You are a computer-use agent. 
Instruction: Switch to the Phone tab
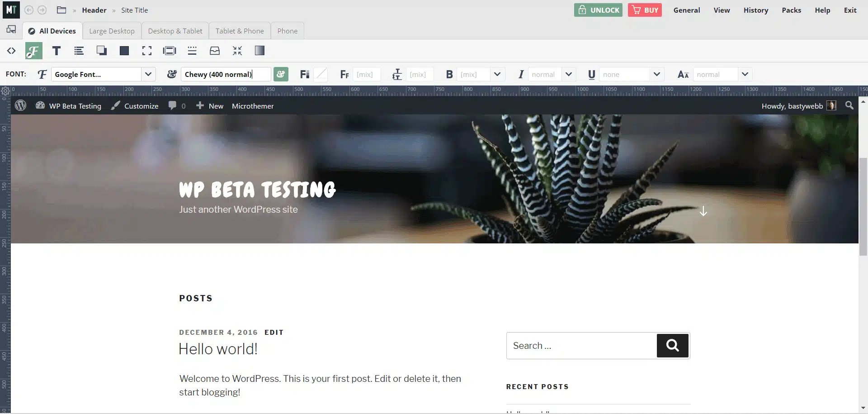pos(288,31)
